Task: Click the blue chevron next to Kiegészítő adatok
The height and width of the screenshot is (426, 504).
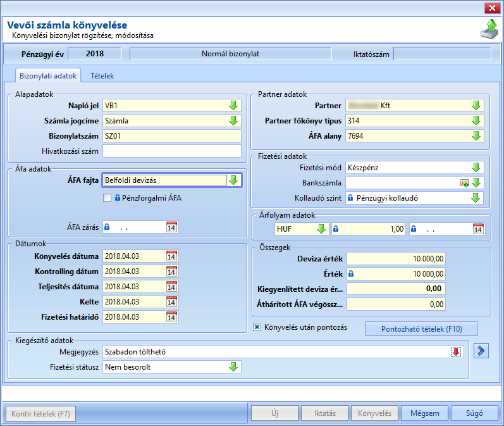Action: coord(481,351)
